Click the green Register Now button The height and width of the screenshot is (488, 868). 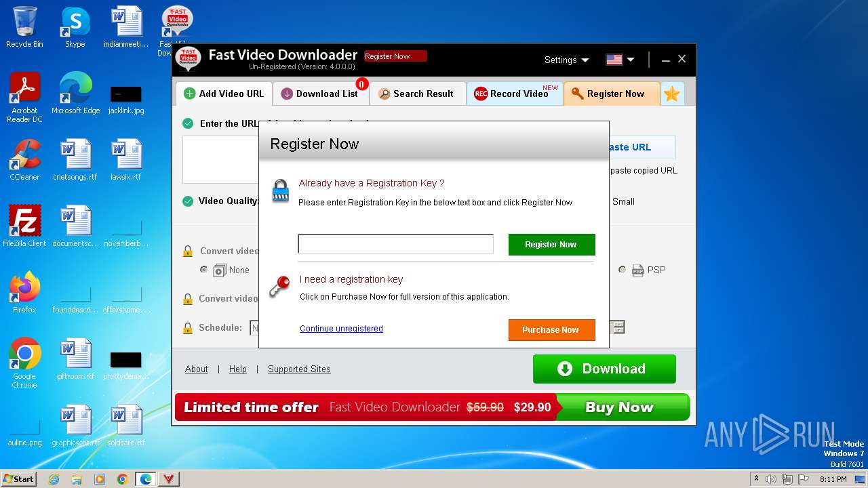tap(551, 245)
